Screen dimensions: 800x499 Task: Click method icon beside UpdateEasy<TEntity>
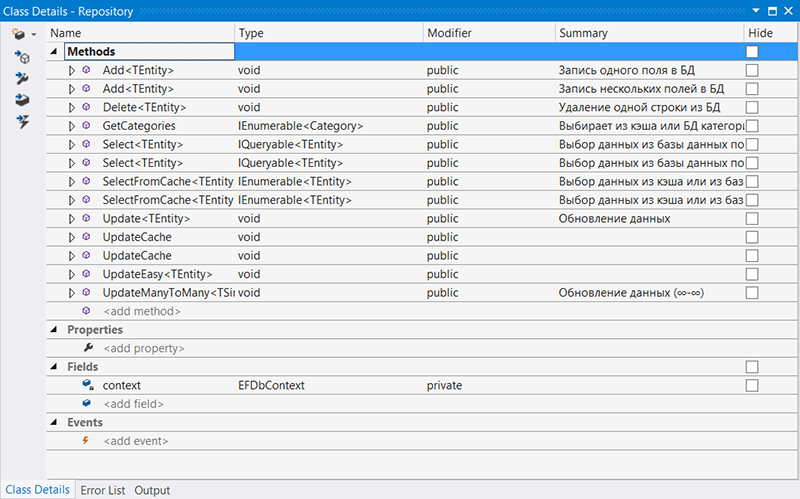pos(86,274)
